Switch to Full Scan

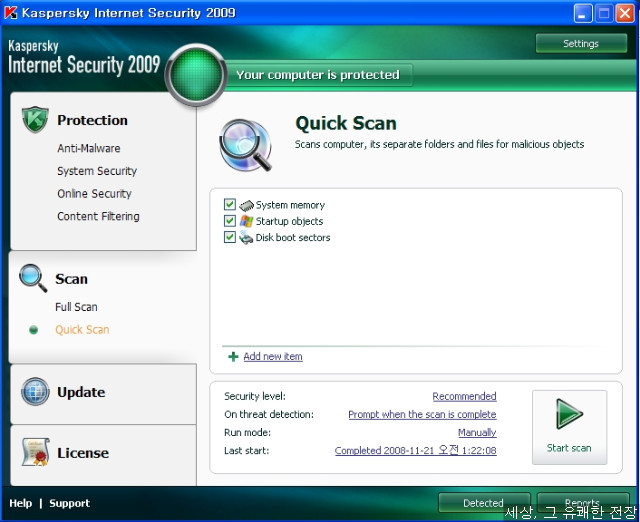pos(76,307)
